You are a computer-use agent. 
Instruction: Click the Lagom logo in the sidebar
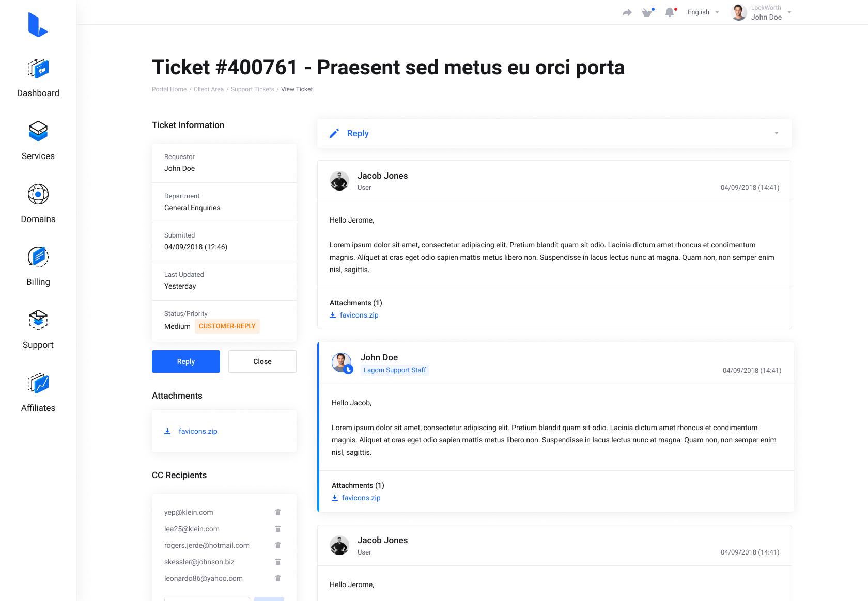coord(38,25)
